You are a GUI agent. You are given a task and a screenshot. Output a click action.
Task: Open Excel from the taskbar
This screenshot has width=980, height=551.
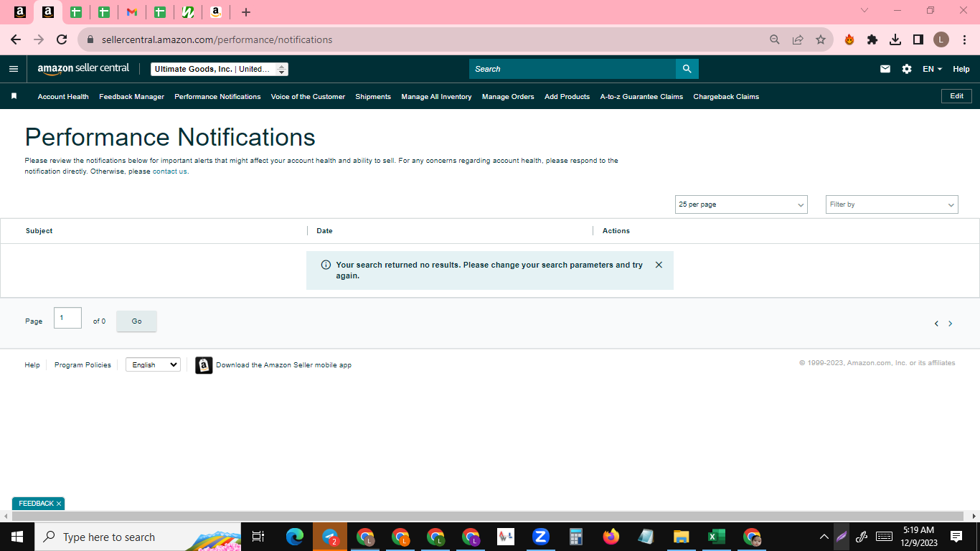click(x=716, y=537)
